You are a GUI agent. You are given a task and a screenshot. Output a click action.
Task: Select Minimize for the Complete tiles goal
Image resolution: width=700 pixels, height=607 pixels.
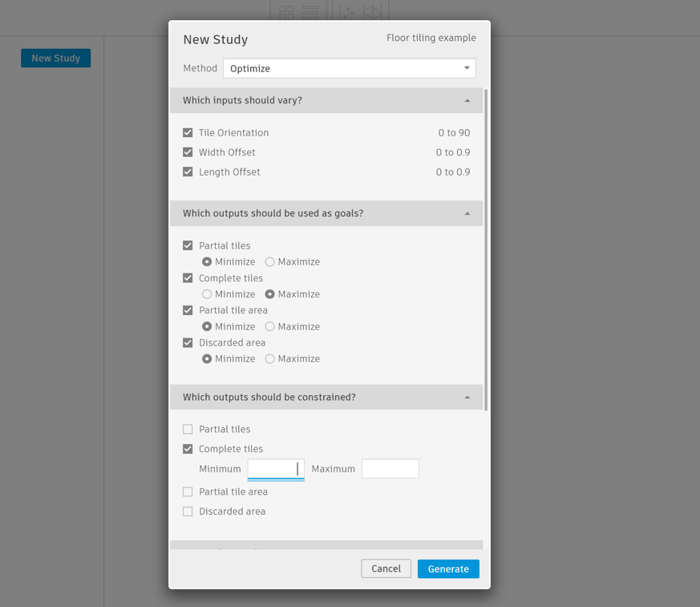pyautogui.click(x=207, y=294)
